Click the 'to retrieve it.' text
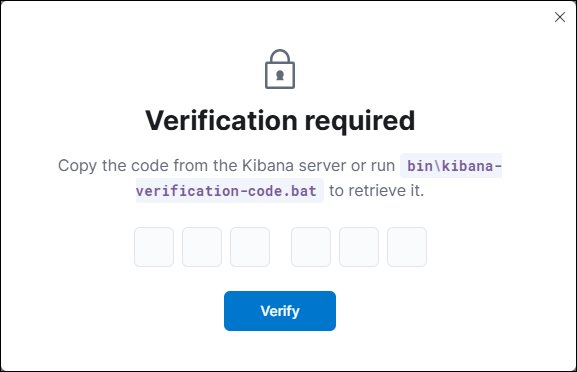 pos(376,191)
